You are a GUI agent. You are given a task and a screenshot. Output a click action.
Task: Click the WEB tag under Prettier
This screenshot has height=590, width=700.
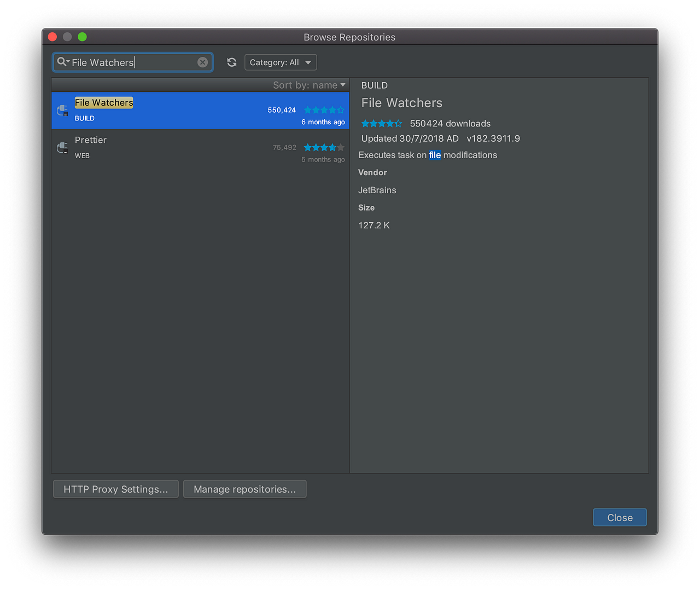(82, 155)
